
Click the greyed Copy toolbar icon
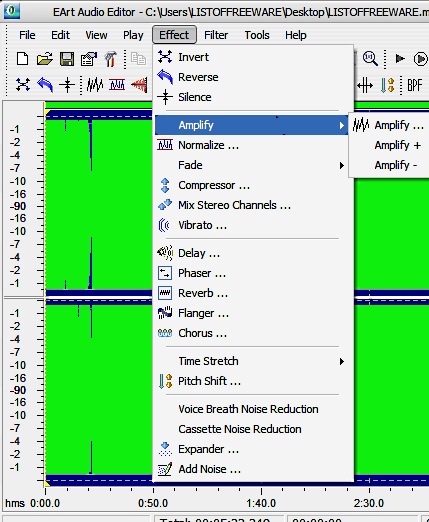click(139, 59)
